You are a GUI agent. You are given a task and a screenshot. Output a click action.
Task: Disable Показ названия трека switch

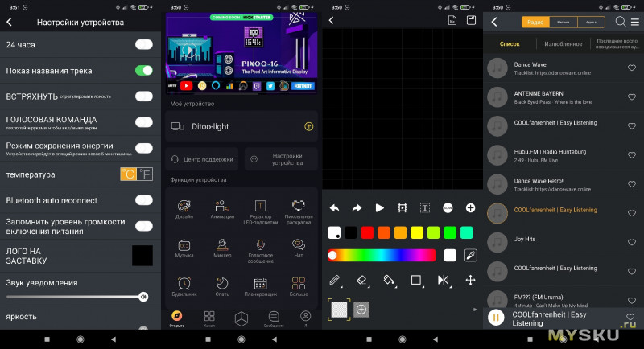(x=144, y=71)
